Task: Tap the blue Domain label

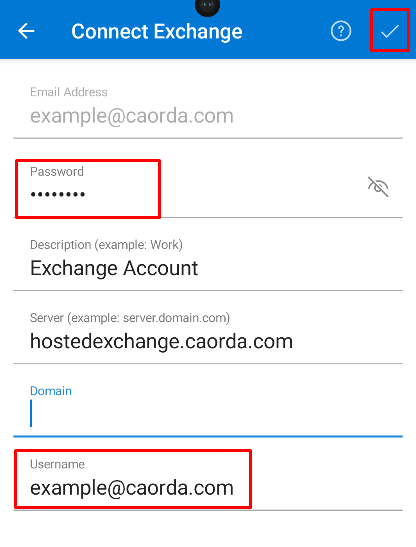Action: 51,391
